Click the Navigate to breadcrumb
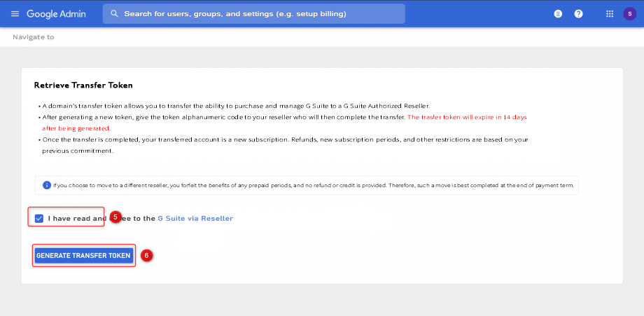644x316 pixels. [34, 37]
